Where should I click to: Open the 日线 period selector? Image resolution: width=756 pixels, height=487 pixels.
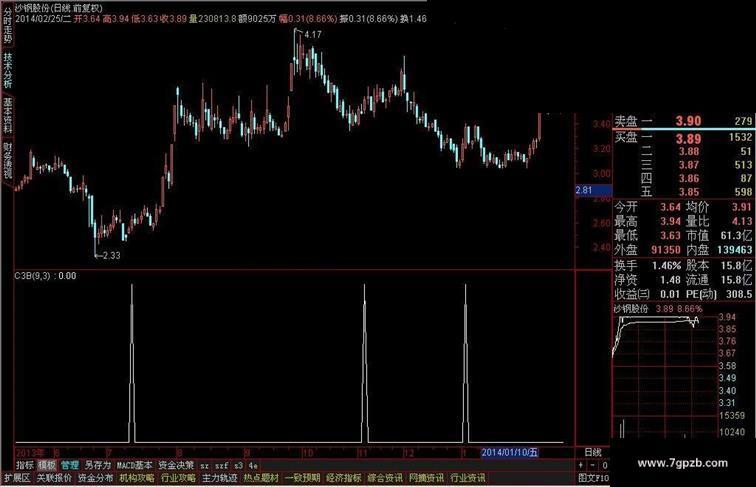(593, 452)
